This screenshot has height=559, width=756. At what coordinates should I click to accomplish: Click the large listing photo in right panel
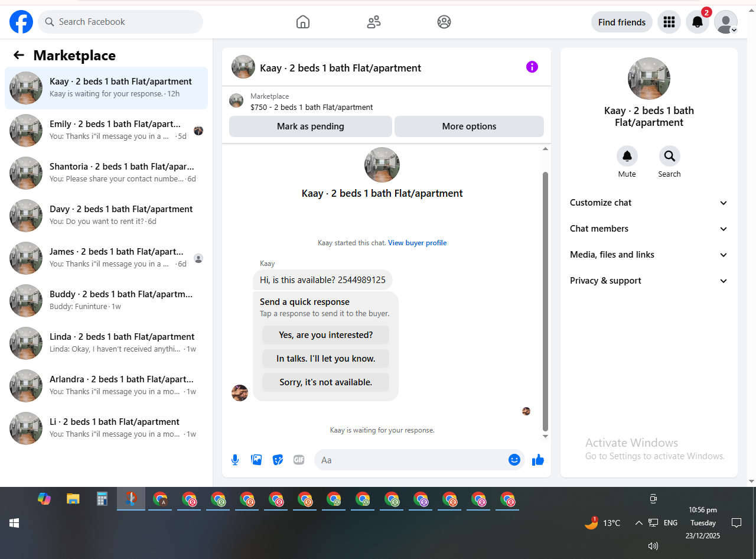coord(649,79)
